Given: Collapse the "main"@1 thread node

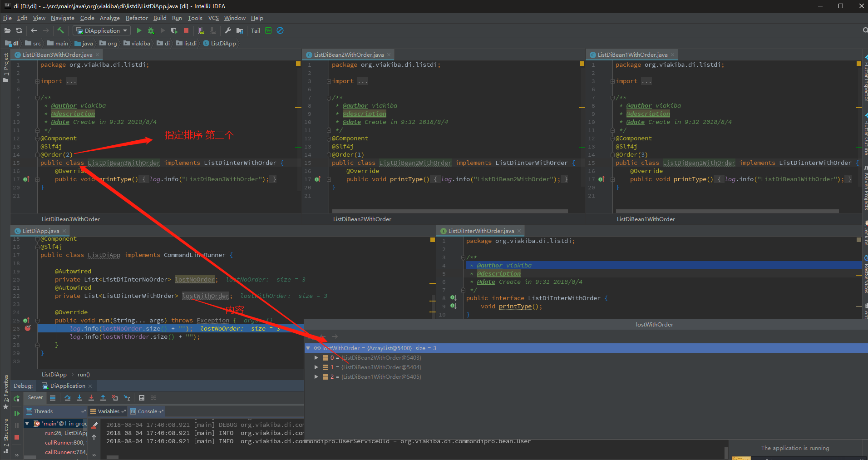Looking at the screenshot, I should point(27,423).
